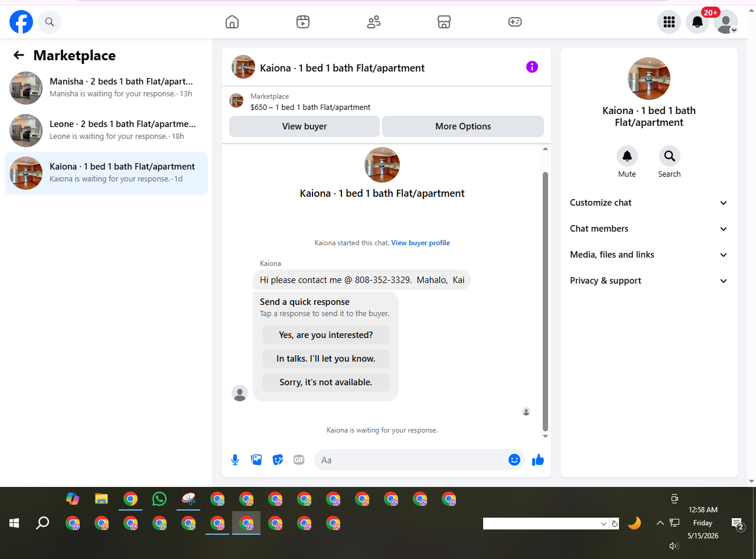The image size is (756, 559).
Task: Click the More Options button
Action: point(463,126)
